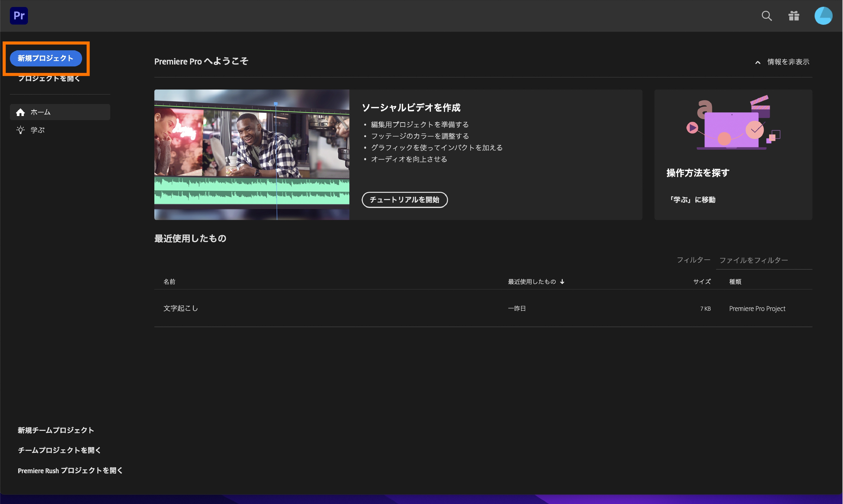The width and height of the screenshot is (843, 504).
Task: Click the Premiere Pro logo icon
Action: tap(19, 16)
